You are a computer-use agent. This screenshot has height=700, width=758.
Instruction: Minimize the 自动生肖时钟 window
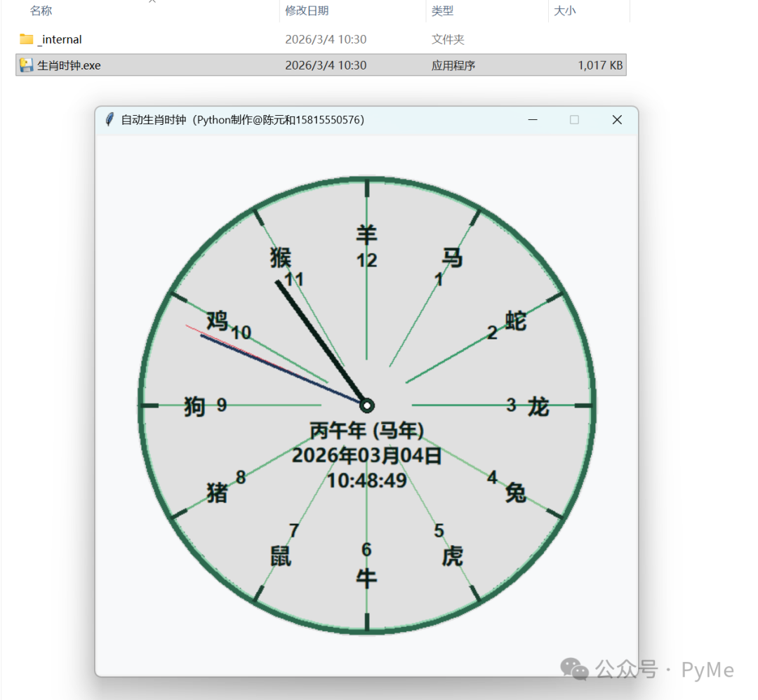[533, 120]
